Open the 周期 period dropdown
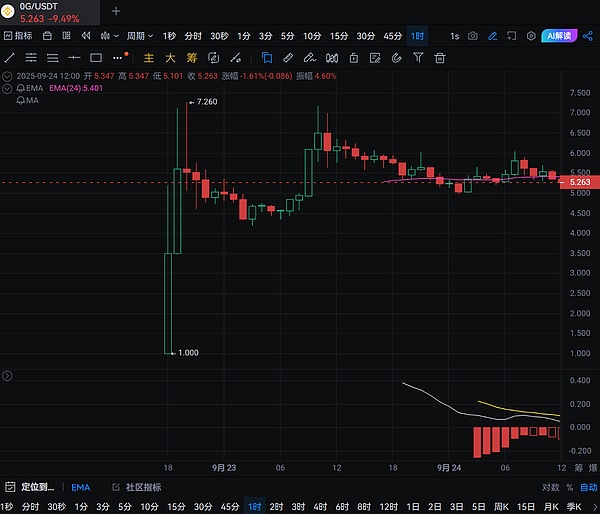600x514 pixels. [x=135, y=36]
